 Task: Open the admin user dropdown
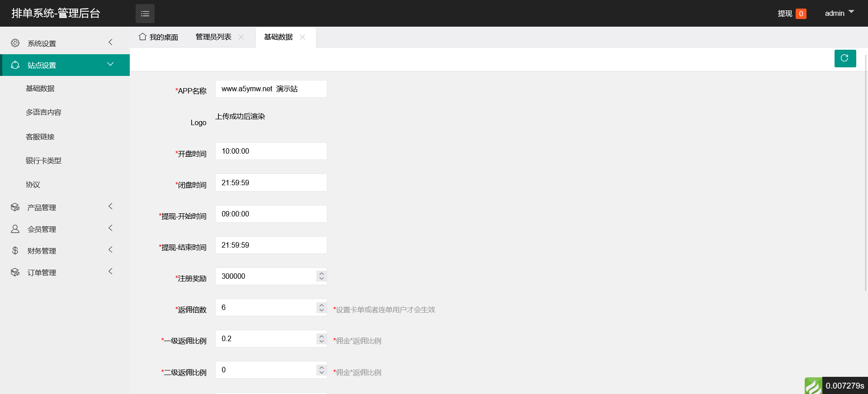click(x=839, y=13)
